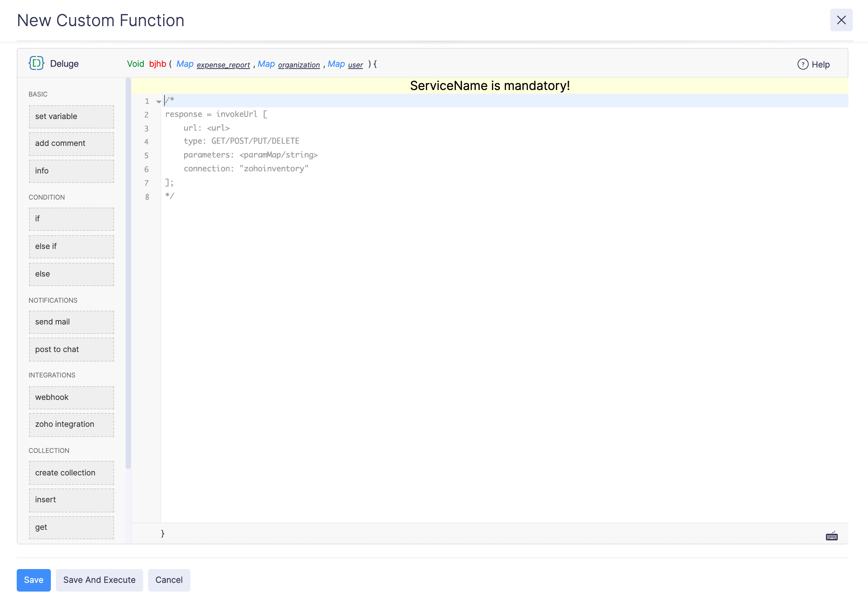Click the user argument link
This screenshot has width=868, height=601.
click(355, 65)
